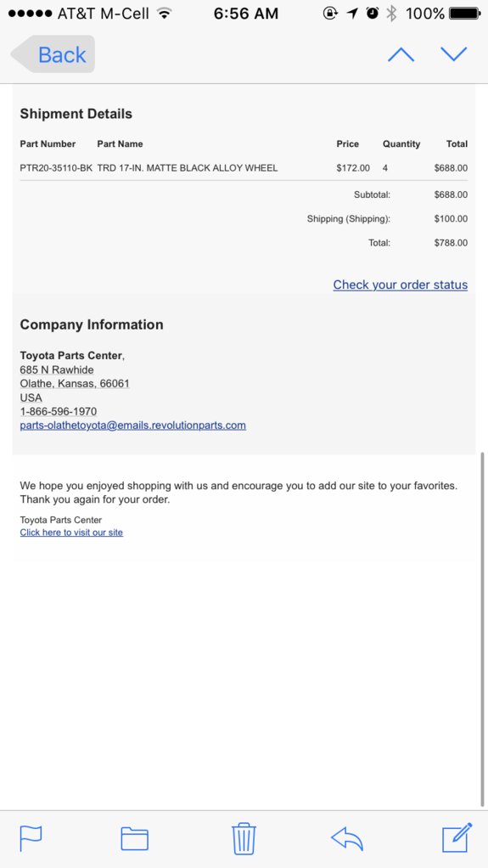488x868 pixels.
Task: Go to previous message with up arrow
Action: (x=401, y=54)
